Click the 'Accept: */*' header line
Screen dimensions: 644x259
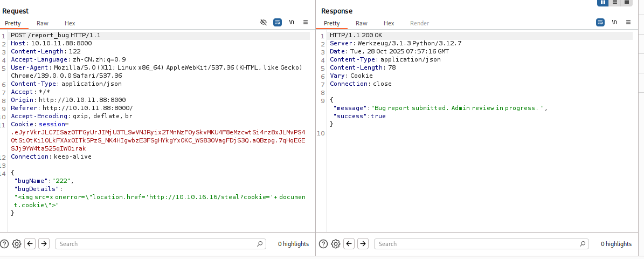[30, 92]
